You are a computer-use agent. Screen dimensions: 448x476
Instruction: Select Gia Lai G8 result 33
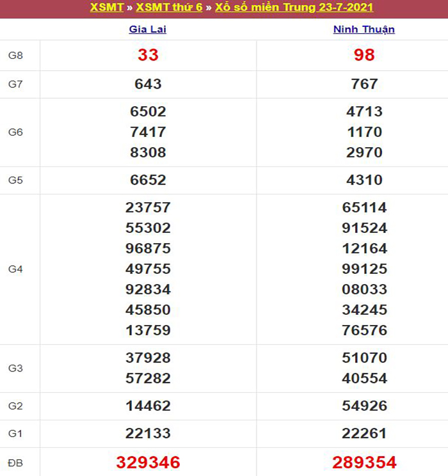point(148,55)
